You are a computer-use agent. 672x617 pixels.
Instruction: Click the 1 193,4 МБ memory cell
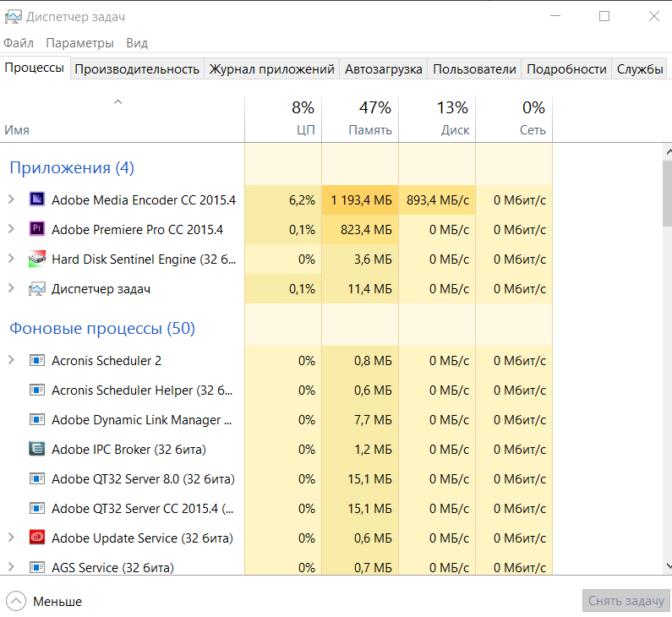tap(360, 199)
